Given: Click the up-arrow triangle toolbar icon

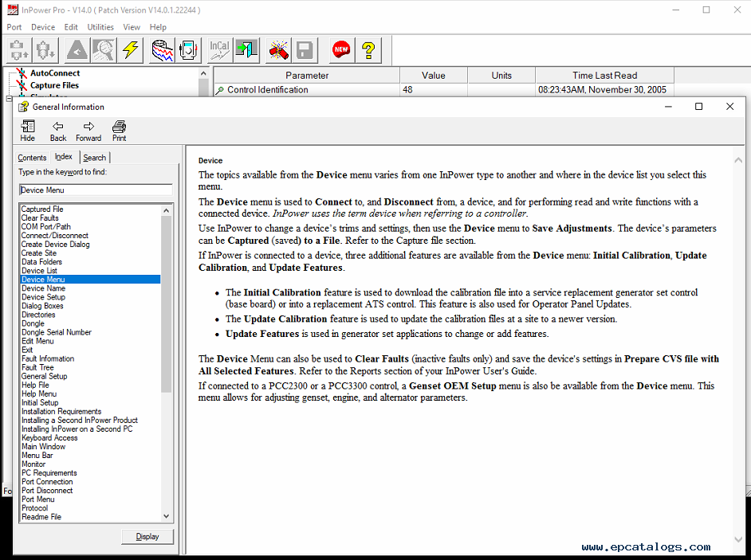Looking at the screenshot, I should pyautogui.click(x=77, y=49).
